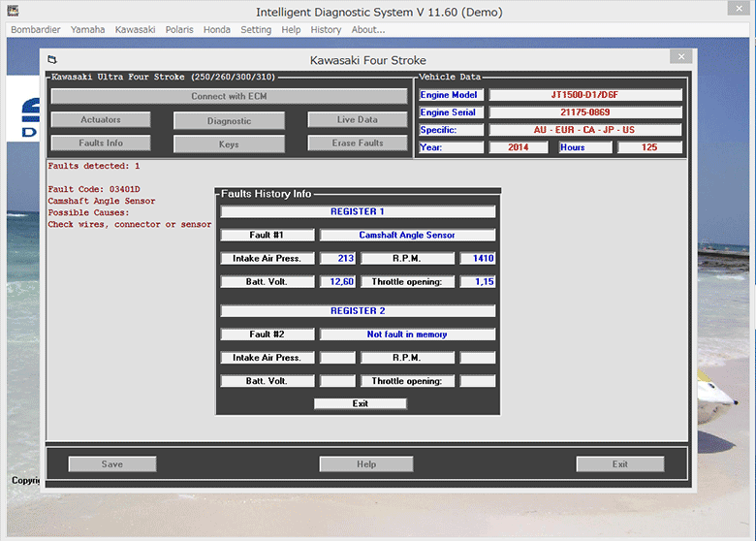Click the Specific: label
This screenshot has width=756, height=541.
coord(451,130)
